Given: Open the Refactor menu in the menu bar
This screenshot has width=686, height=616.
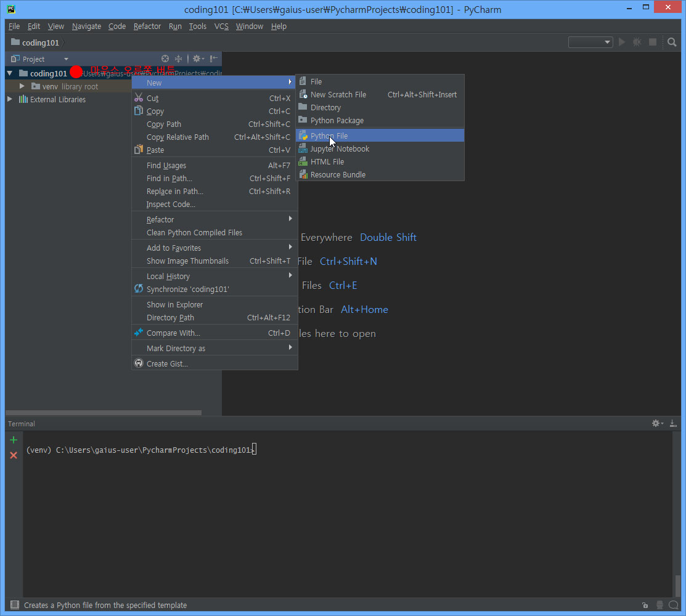Looking at the screenshot, I should click(147, 26).
